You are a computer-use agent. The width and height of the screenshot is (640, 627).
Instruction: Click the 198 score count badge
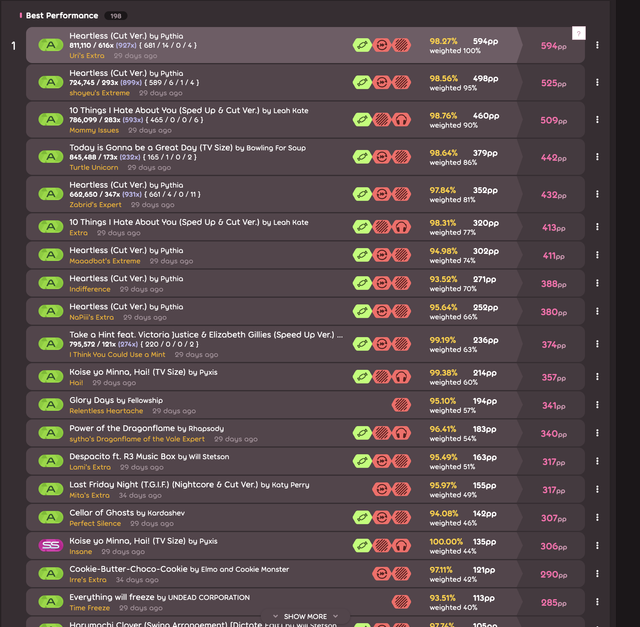pyautogui.click(x=116, y=16)
